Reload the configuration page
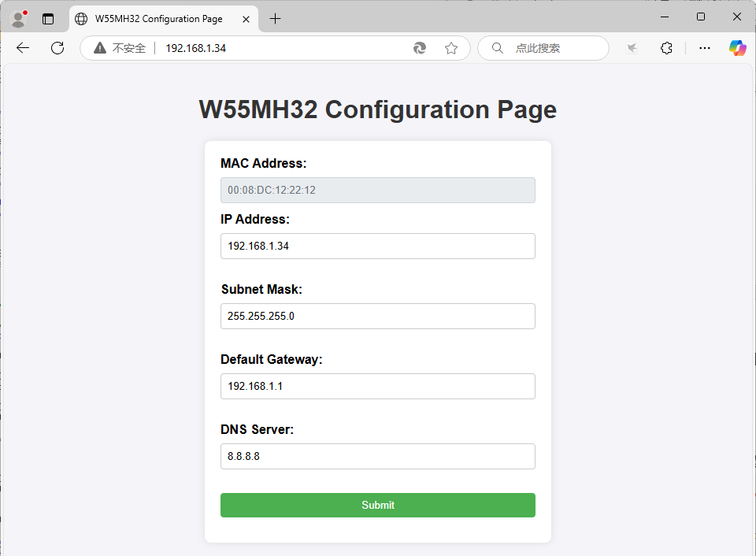This screenshot has height=556, width=756. click(x=57, y=48)
